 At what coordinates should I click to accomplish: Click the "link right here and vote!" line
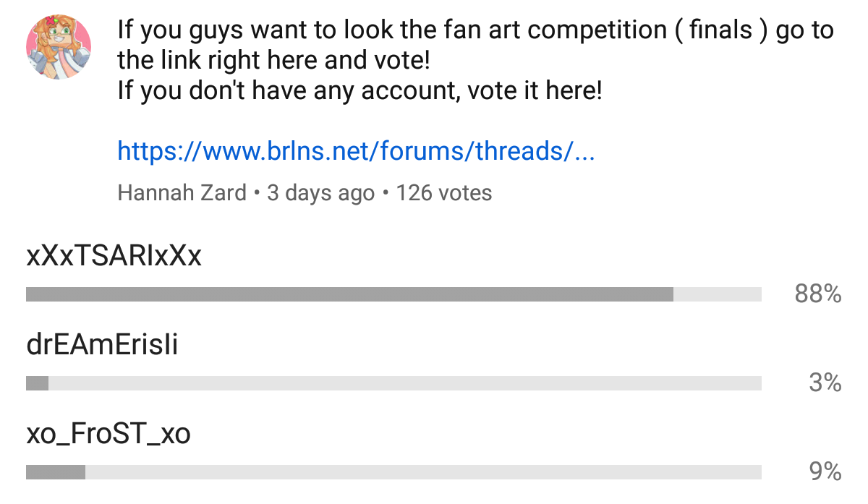(273, 61)
